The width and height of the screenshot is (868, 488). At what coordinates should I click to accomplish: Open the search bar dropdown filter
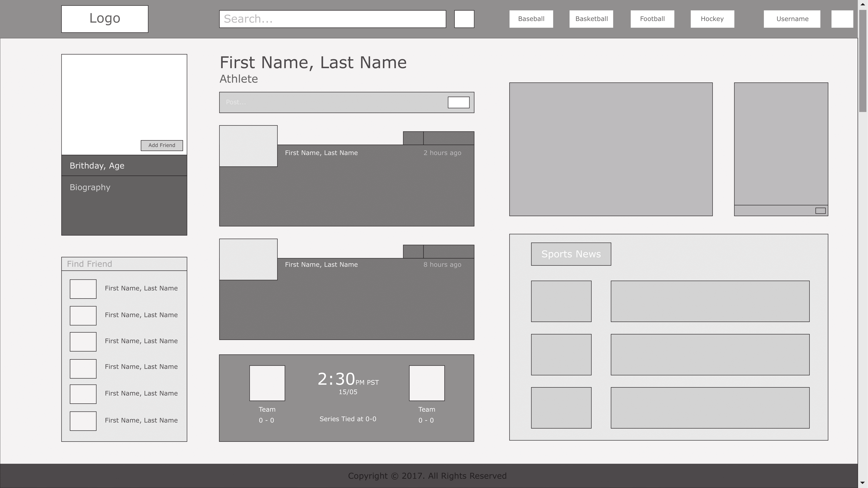(x=464, y=19)
